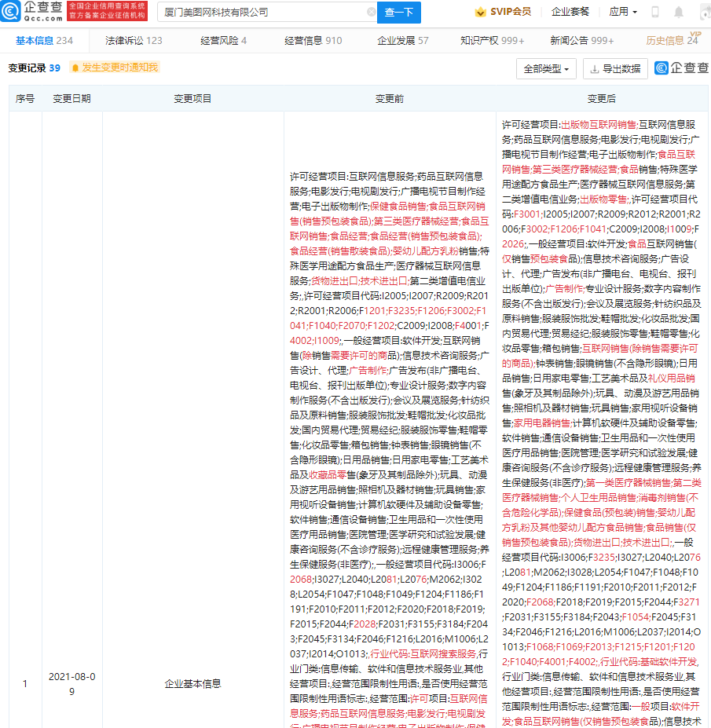
Task: Expand the 全部类型 filter dropdown
Action: pos(546,69)
